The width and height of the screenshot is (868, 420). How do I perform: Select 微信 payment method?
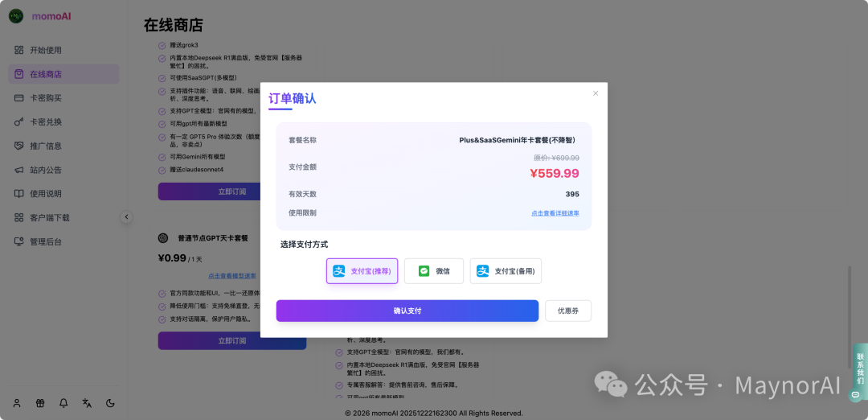point(434,271)
